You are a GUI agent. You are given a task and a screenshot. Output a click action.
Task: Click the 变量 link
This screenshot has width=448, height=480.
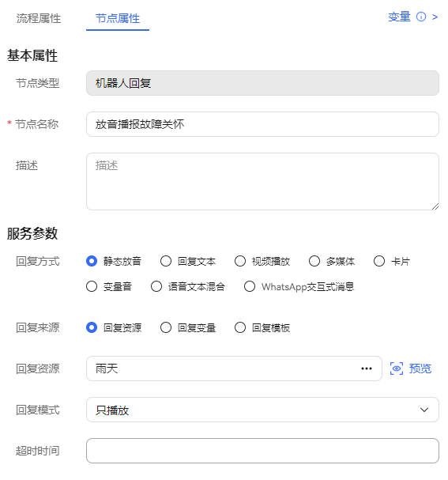click(x=399, y=17)
